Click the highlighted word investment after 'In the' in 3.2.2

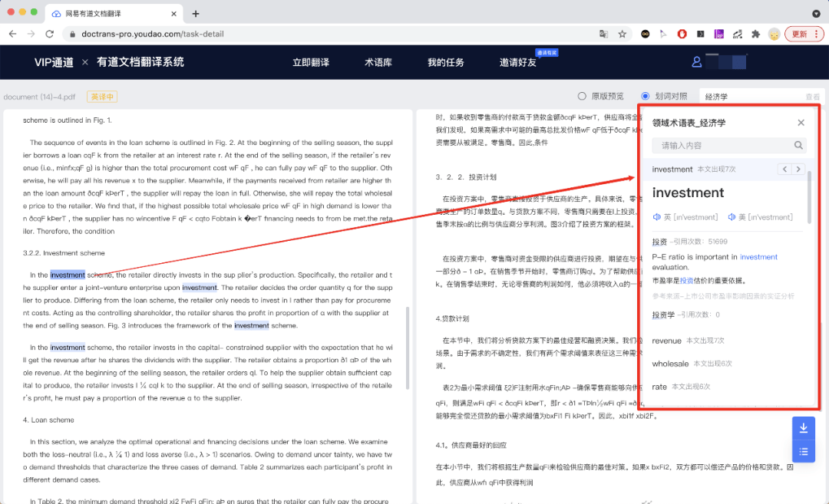pyautogui.click(x=68, y=275)
